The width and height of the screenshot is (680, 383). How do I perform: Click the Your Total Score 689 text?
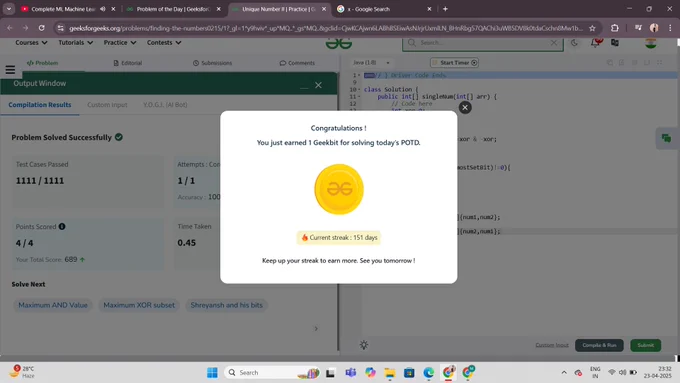(x=50, y=259)
